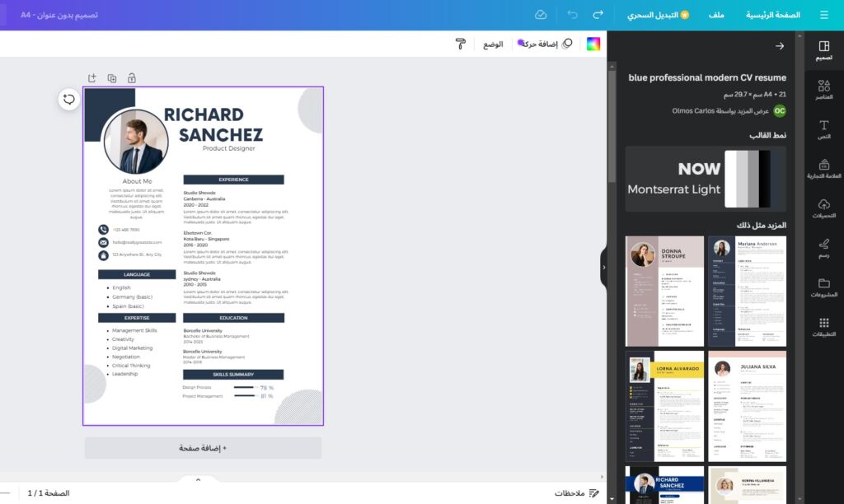Open the rainbow background color swatch

[x=593, y=44]
